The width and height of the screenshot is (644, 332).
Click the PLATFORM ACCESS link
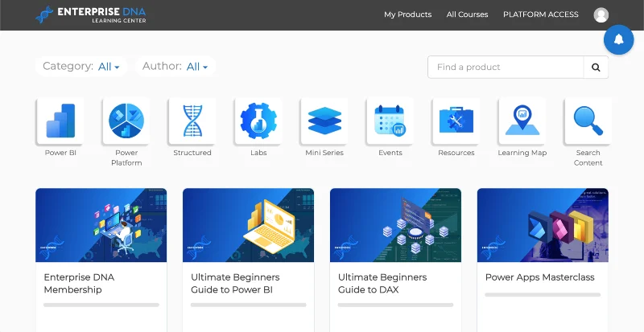tap(540, 14)
